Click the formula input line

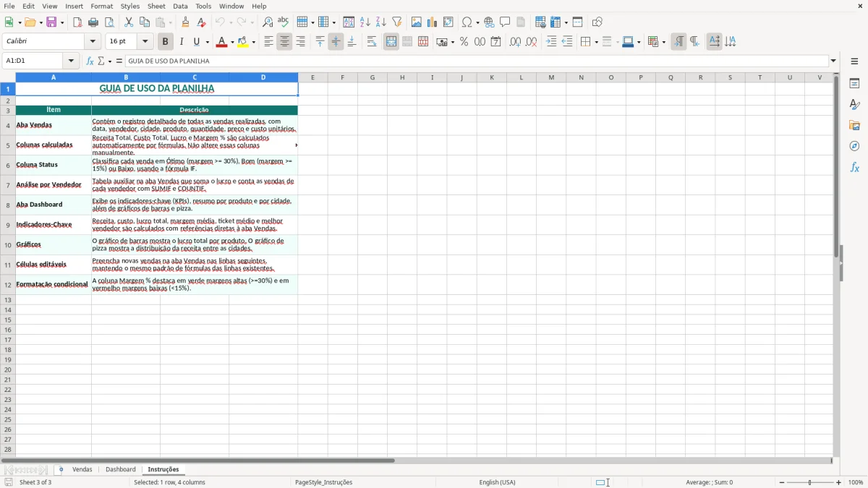pos(477,61)
